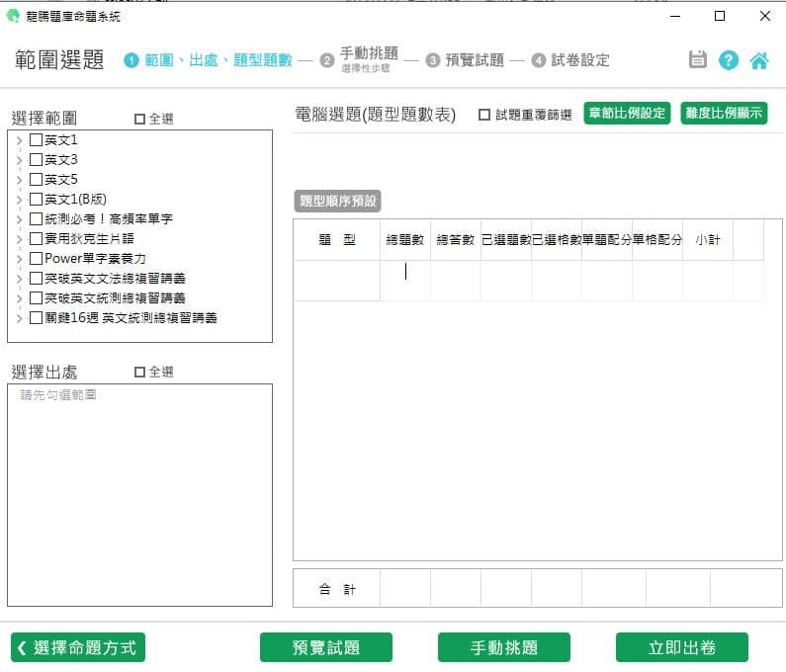The height and width of the screenshot is (672, 786).
Task: Expand the 英文1 tree node
Action: click(x=19, y=140)
